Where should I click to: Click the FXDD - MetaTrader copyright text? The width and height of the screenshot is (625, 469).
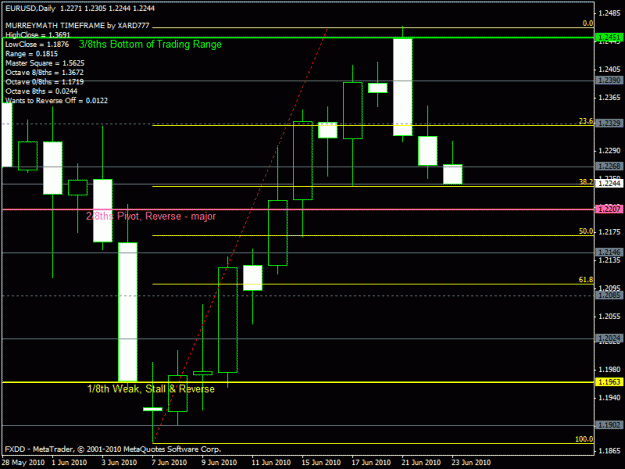tap(113, 449)
